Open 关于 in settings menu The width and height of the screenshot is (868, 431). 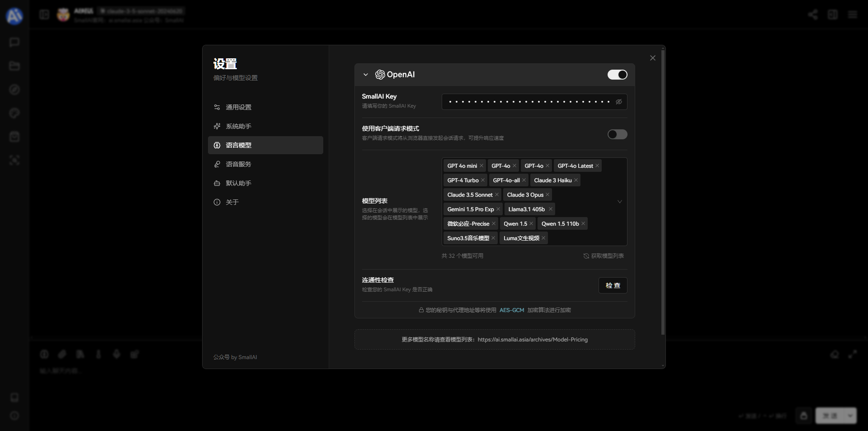pyautogui.click(x=265, y=202)
